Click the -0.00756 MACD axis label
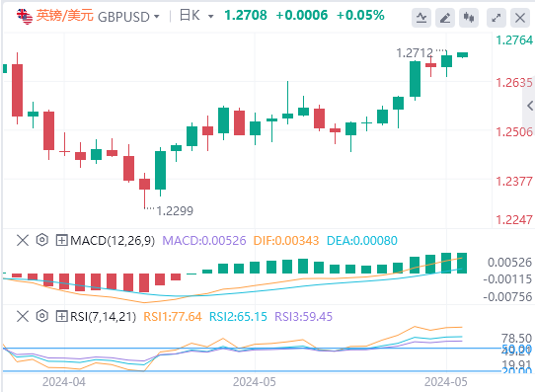This screenshot has height=392, width=535. pyautogui.click(x=507, y=297)
